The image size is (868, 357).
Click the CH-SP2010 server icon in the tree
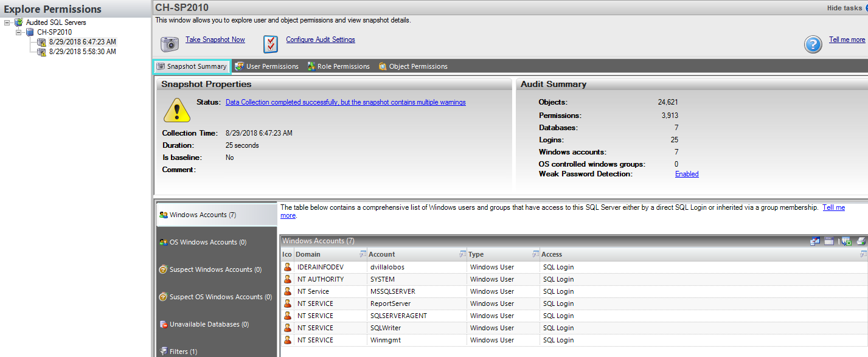[x=30, y=32]
